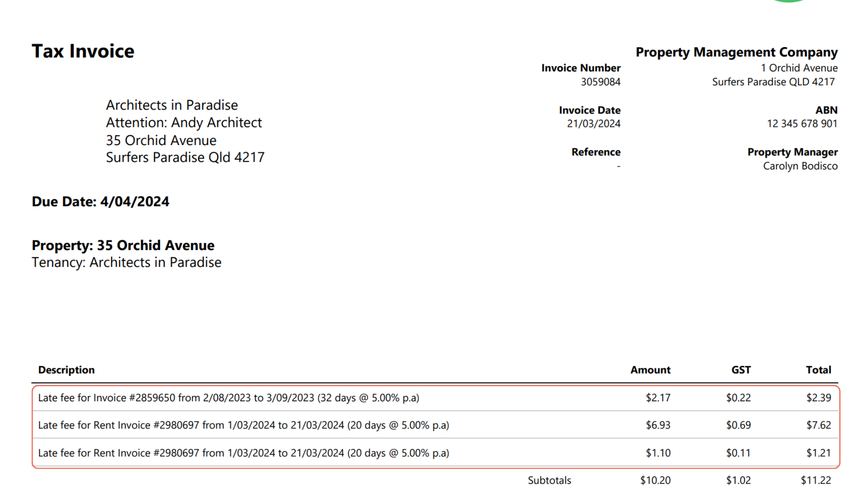868x488 pixels.
Task: Select property manager name Carolyn Bodisco
Action: click(800, 166)
